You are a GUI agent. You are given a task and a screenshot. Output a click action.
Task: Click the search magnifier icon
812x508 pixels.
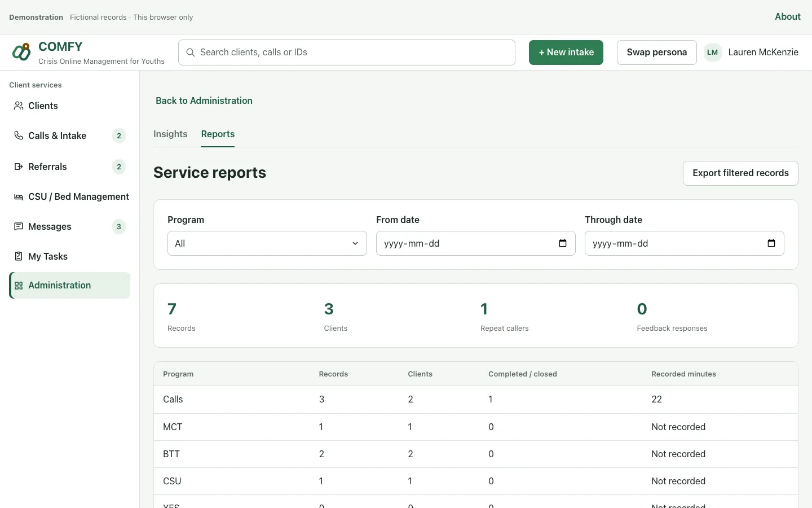(x=191, y=52)
